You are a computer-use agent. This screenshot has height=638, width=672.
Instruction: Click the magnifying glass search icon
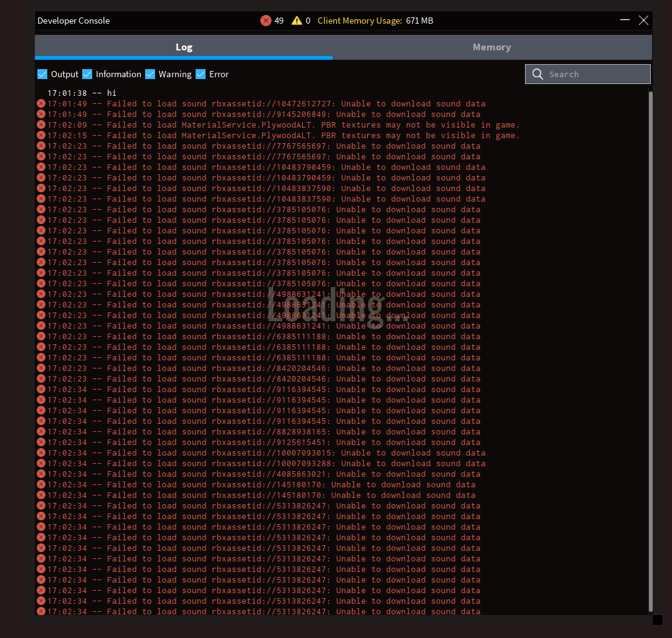pyautogui.click(x=537, y=74)
